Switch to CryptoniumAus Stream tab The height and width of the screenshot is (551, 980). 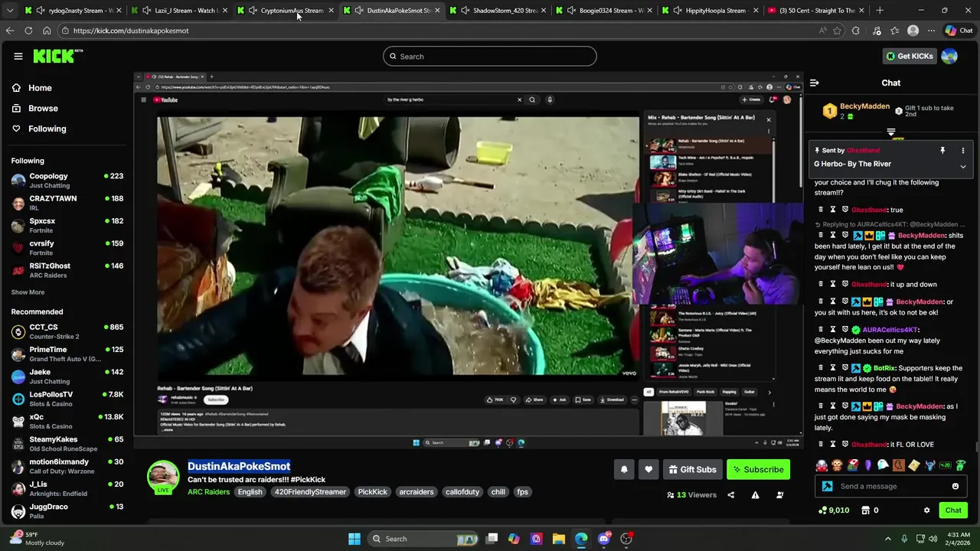point(286,11)
